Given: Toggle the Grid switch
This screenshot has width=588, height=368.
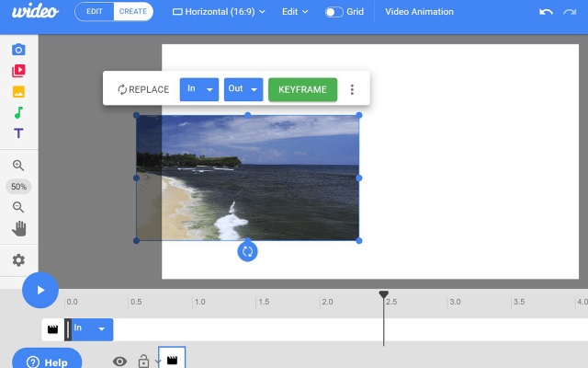Looking at the screenshot, I should pyautogui.click(x=335, y=12).
